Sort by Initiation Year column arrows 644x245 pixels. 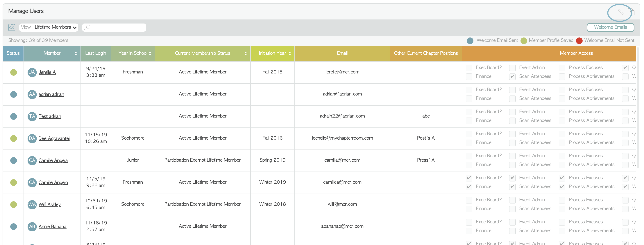tap(289, 53)
